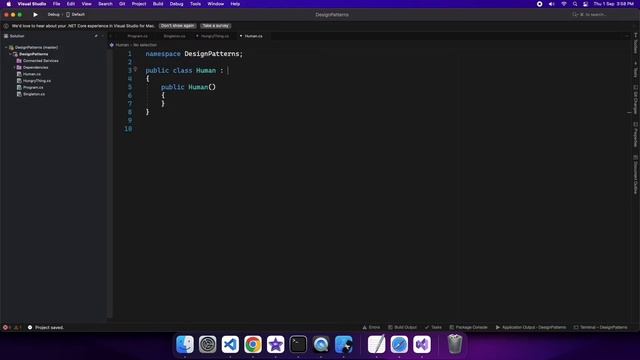Open the Build menu

(158, 4)
